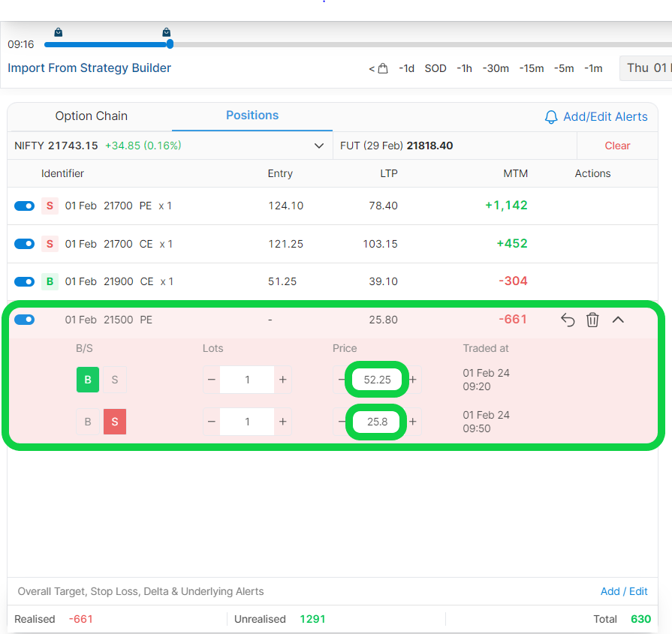This screenshot has width=672, height=634.
Task: Decrease lots for the 09:20 trade
Action: pos(211,380)
